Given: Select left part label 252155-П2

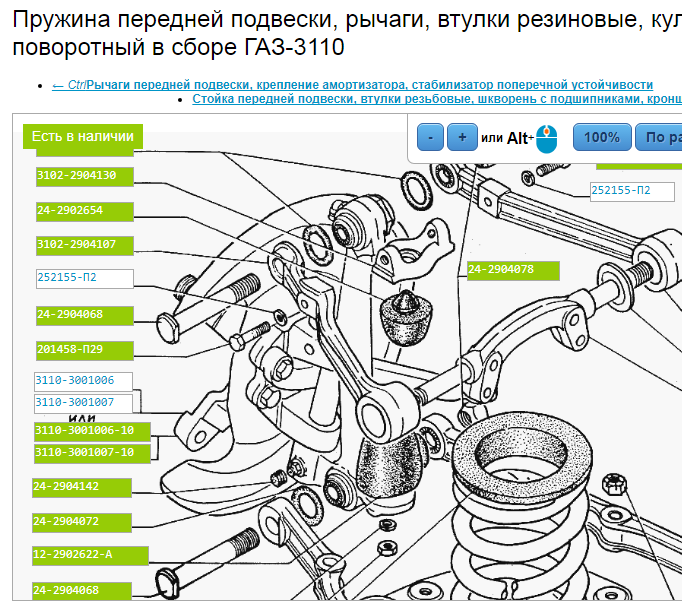Looking at the screenshot, I should pos(85,278).
